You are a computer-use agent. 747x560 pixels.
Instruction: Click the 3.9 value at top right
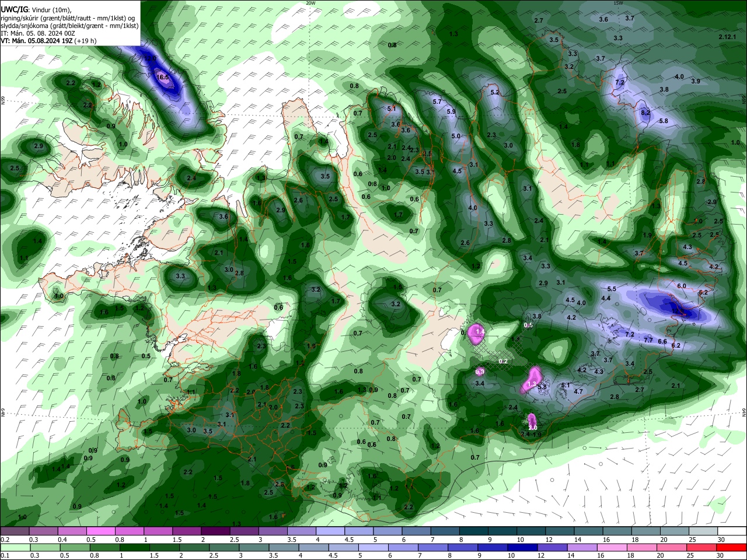tap(696, 82)
